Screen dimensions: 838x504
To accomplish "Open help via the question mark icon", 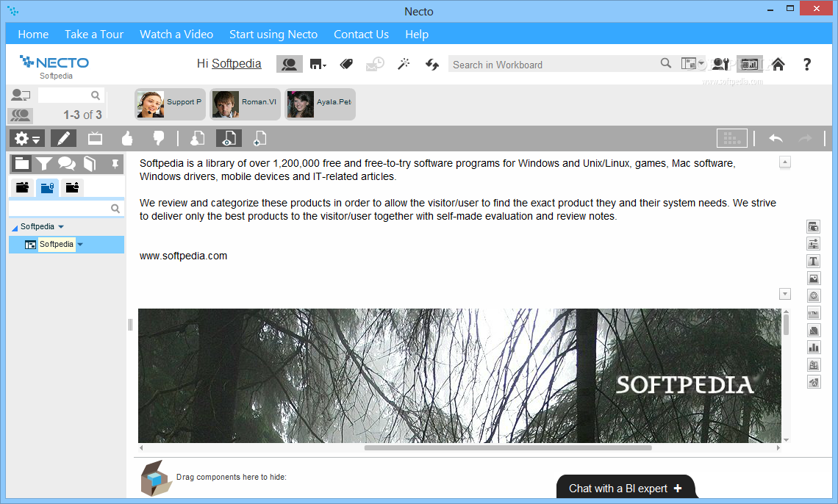I will (807, 64).
